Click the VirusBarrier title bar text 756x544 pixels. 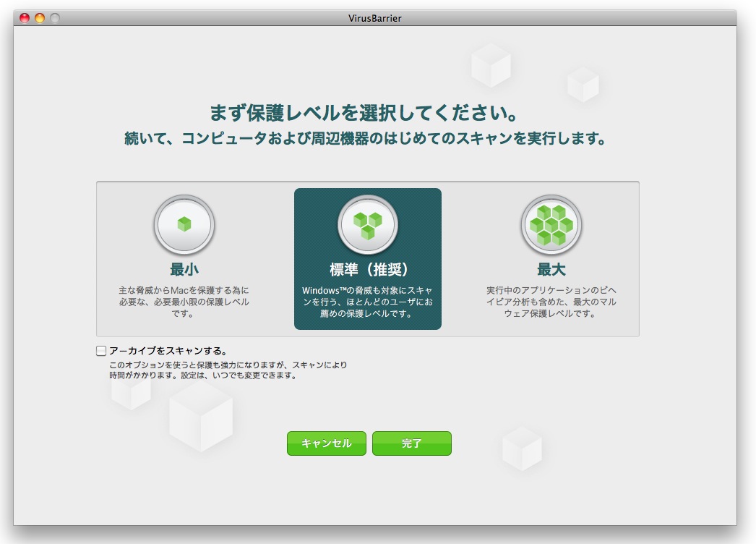374,18
